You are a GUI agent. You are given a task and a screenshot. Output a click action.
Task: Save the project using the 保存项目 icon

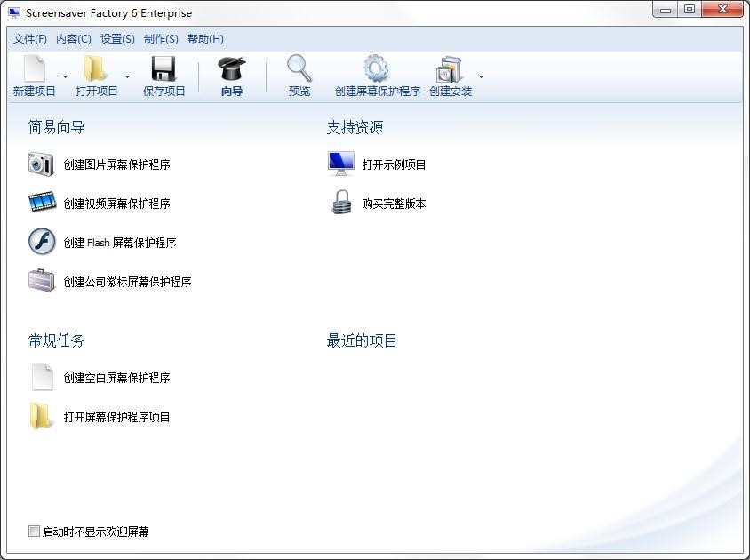[163, 68]
